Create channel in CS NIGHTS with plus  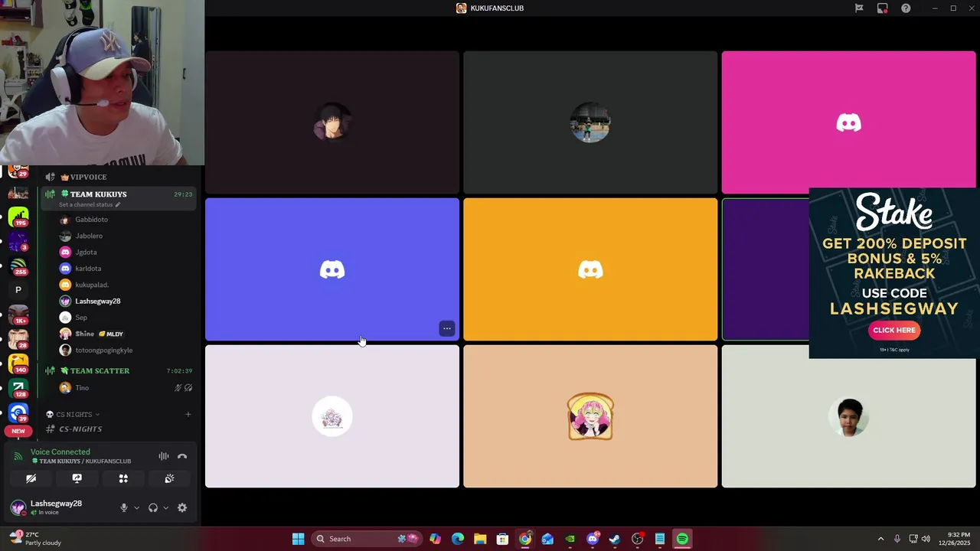pyautogui.click(x=188, y=415)
